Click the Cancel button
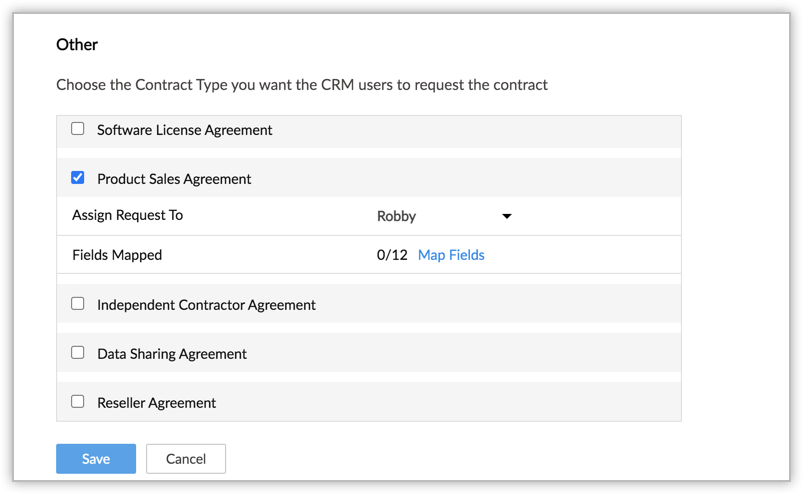The height and width of the screenshot is (494, 803). [x=186, y=459]
